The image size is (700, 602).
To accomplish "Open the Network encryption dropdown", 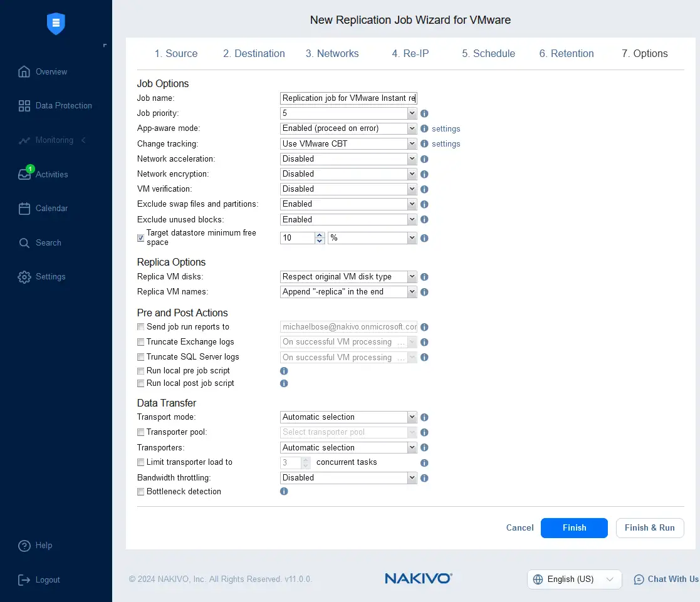I will [348, 174].
